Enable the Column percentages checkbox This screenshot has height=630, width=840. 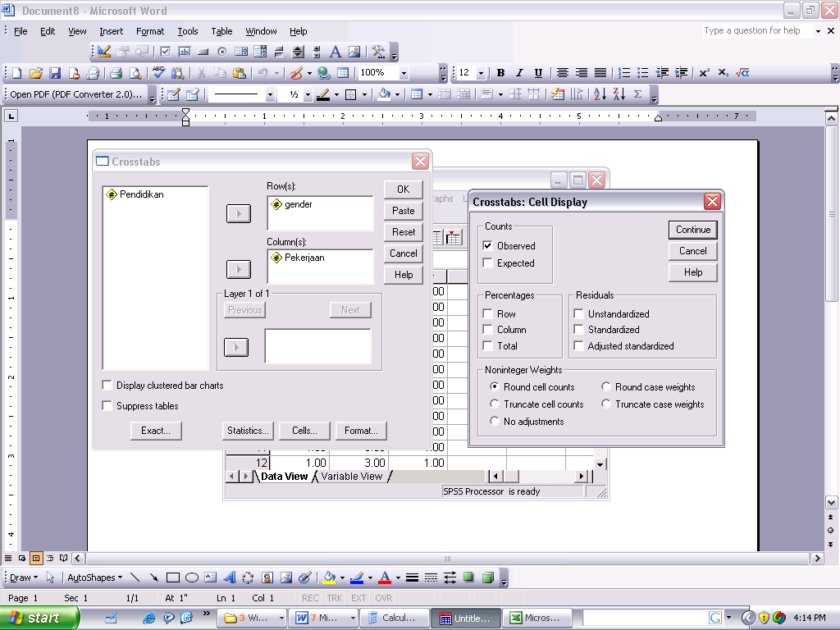point(487,330)
